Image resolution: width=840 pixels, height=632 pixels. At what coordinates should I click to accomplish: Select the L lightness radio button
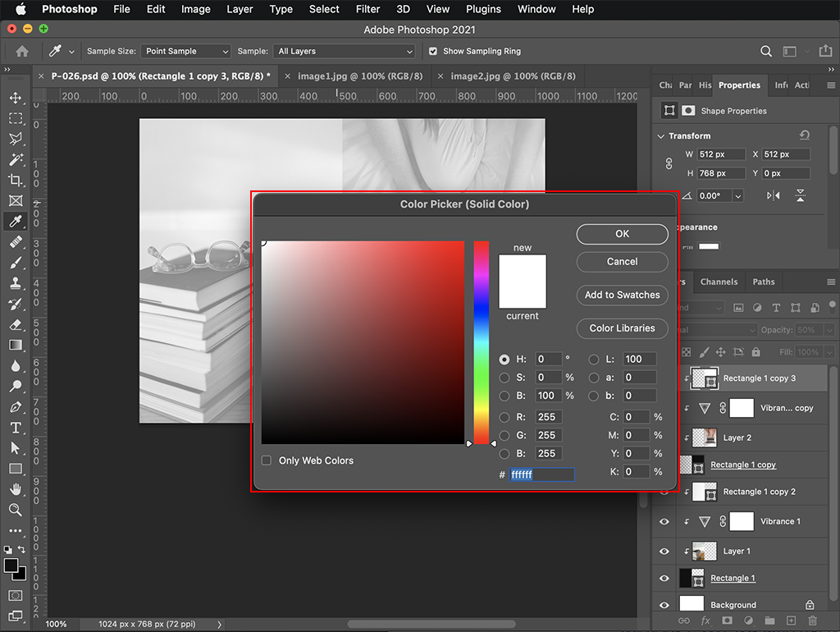pos(594,360)
